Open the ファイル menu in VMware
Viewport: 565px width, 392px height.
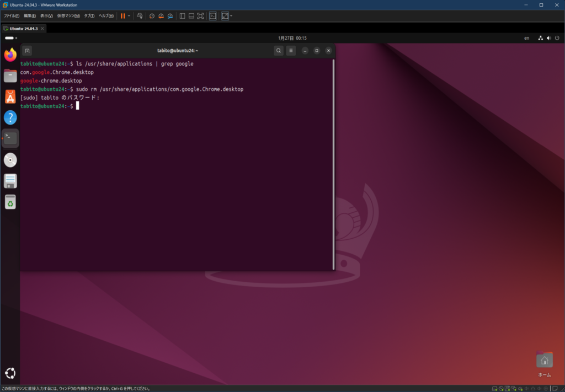point(11,16)
